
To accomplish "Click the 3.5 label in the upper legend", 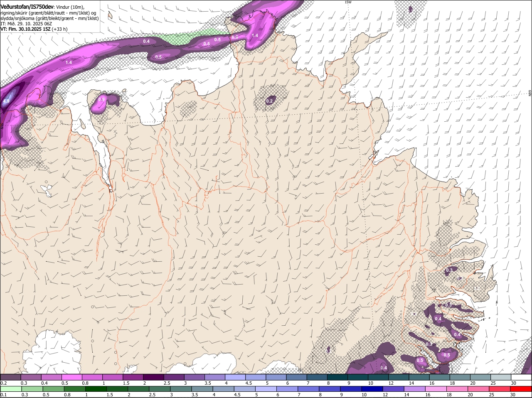I will point(207,383).
